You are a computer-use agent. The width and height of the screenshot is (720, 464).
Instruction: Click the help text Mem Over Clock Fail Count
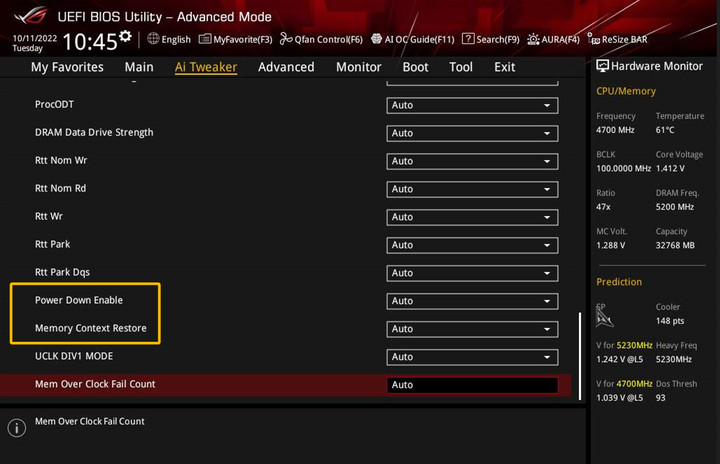point(90,421)
